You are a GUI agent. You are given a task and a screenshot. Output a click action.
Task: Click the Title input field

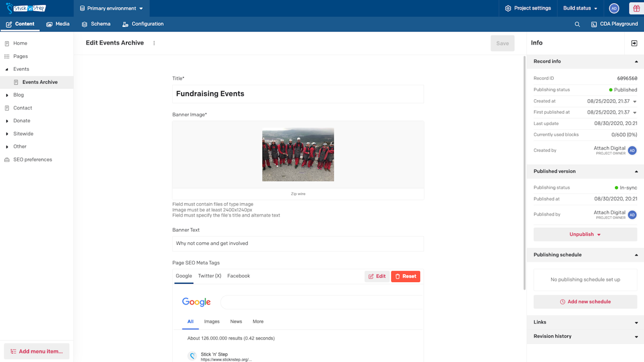point(298,94)
